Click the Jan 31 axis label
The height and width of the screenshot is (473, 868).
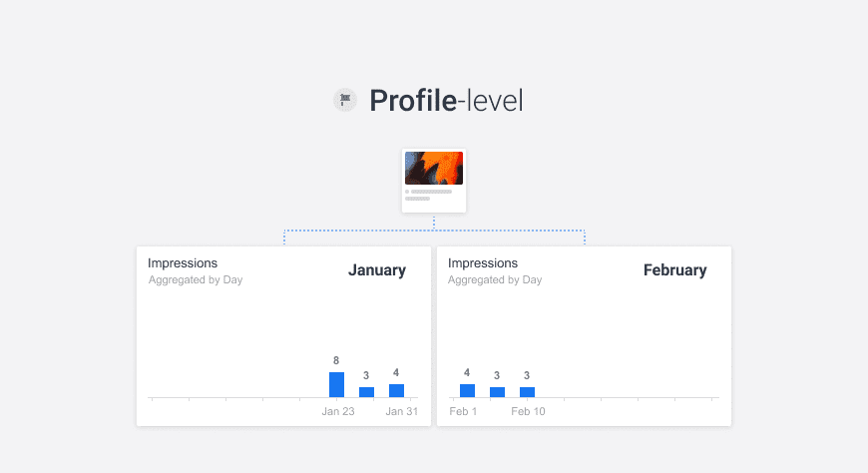[x=402, y=411]
